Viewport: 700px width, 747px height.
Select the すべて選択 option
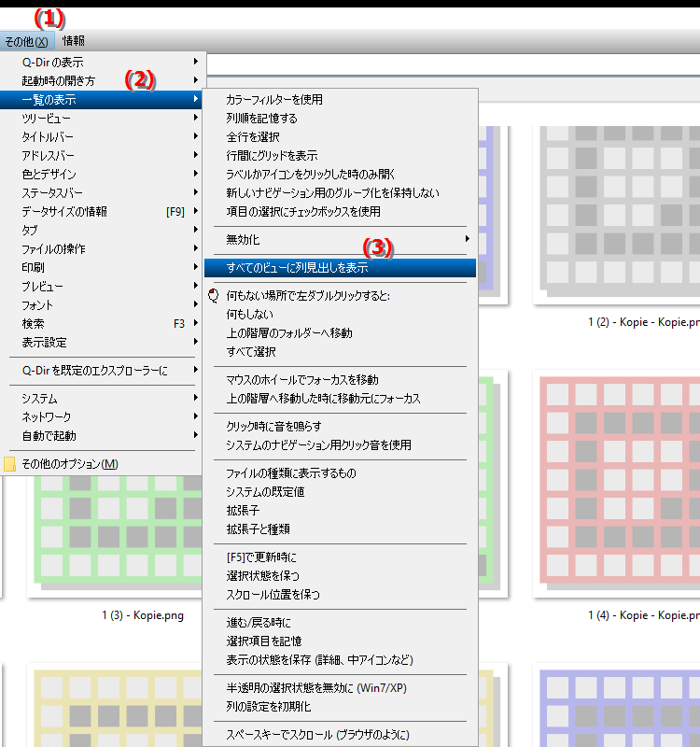coord(340,352)
